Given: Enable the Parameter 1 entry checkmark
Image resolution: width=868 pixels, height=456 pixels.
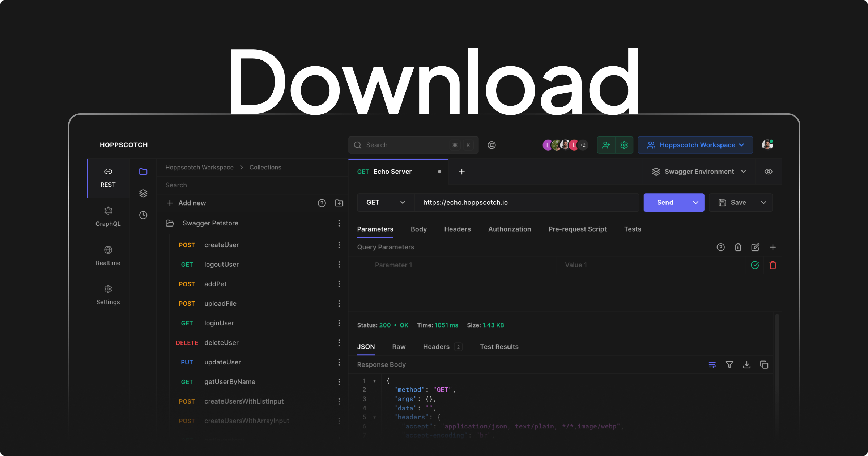Looking at the screenshot, I should click(755, 265).
